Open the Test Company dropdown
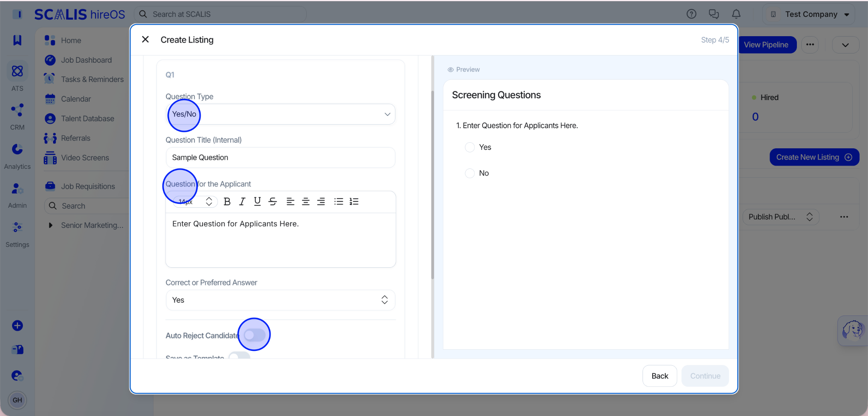Image resolution: width=868 pixels, height=416 pixels. pyautogui.click(x=809, y=14)
